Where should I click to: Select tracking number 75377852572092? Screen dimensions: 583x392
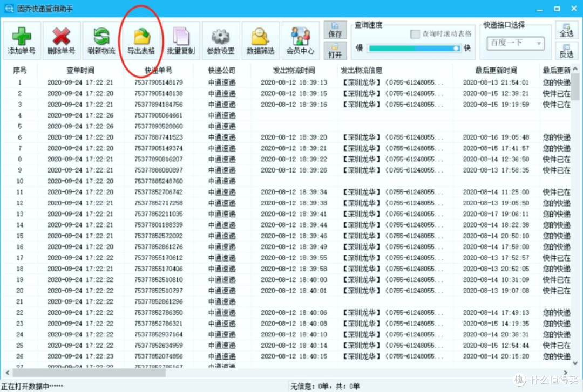point(159,236)
